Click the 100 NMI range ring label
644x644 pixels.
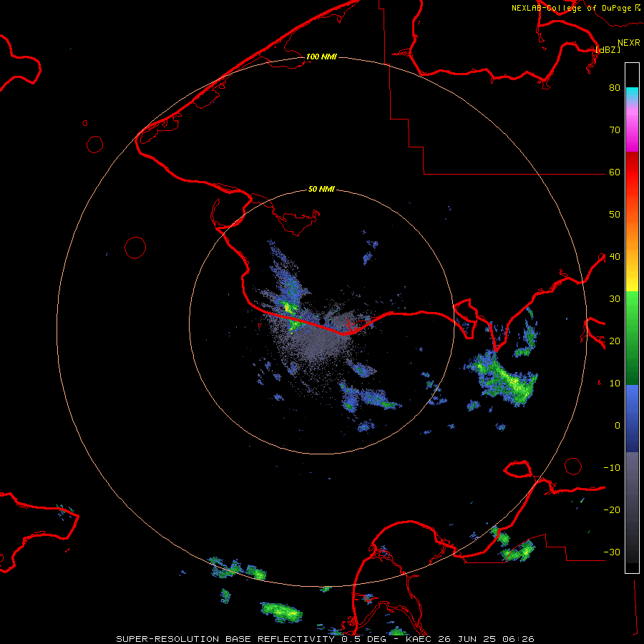[321, 57]
